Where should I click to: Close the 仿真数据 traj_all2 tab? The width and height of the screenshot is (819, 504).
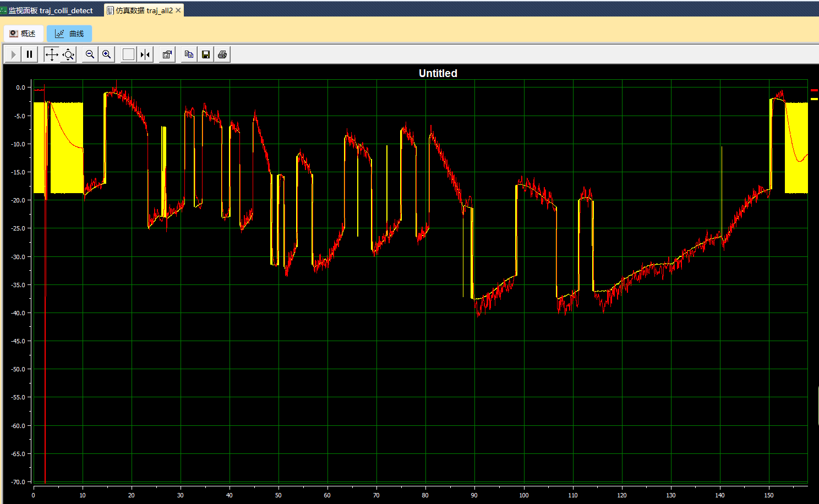click(x=178, y=10)
